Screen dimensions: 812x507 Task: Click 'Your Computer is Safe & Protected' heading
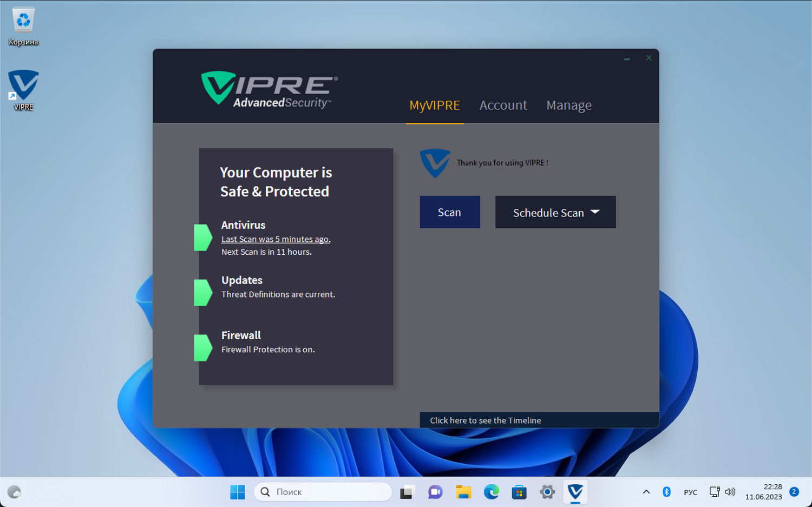pyautogui.click(x=276, y=182)
